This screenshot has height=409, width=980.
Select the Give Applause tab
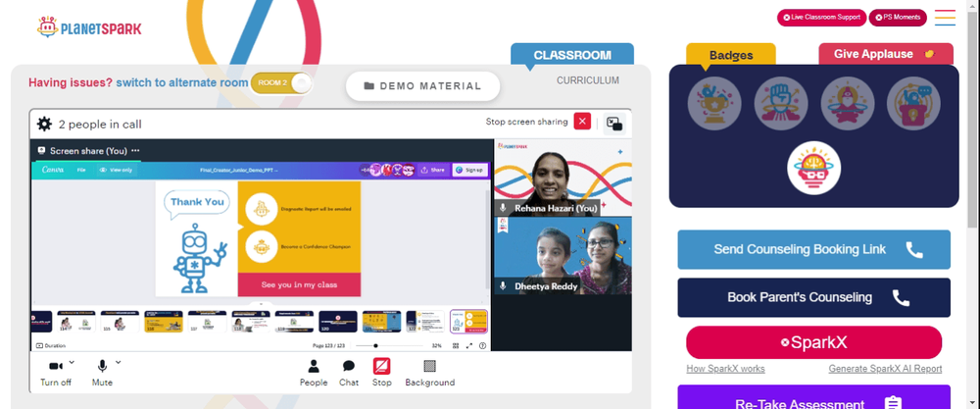pyautogui.click(x=886, y=54)
